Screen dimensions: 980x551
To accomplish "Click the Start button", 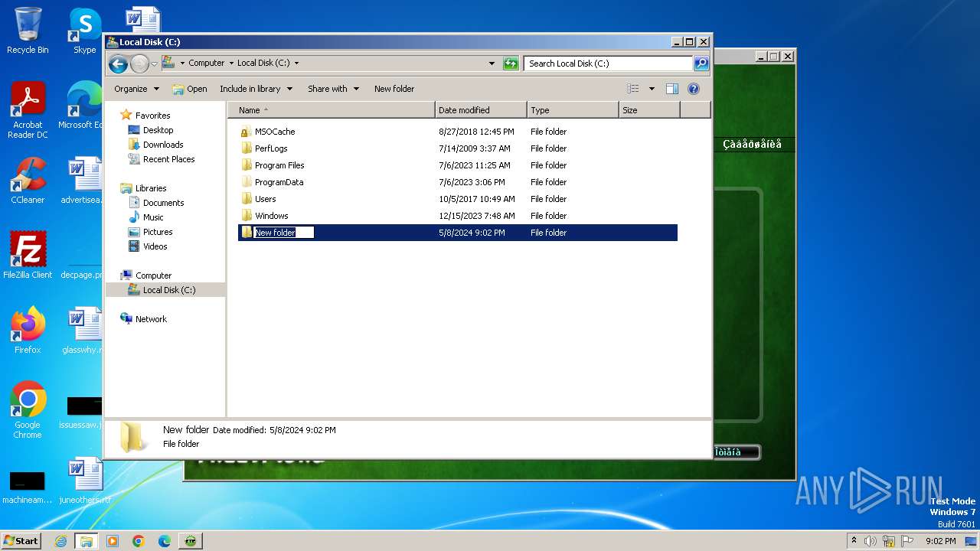I will click(21, 540).
